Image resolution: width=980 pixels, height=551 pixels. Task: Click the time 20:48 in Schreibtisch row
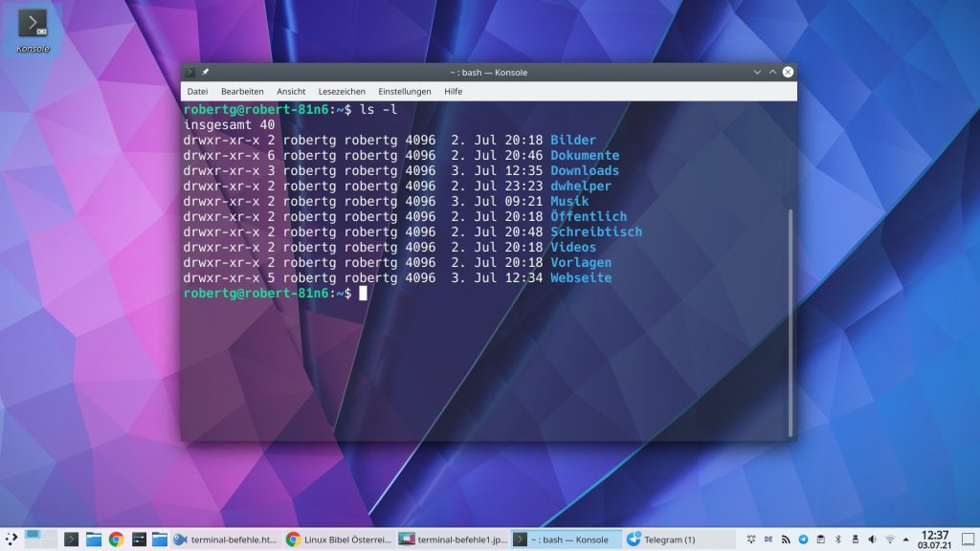click(523, 231)
